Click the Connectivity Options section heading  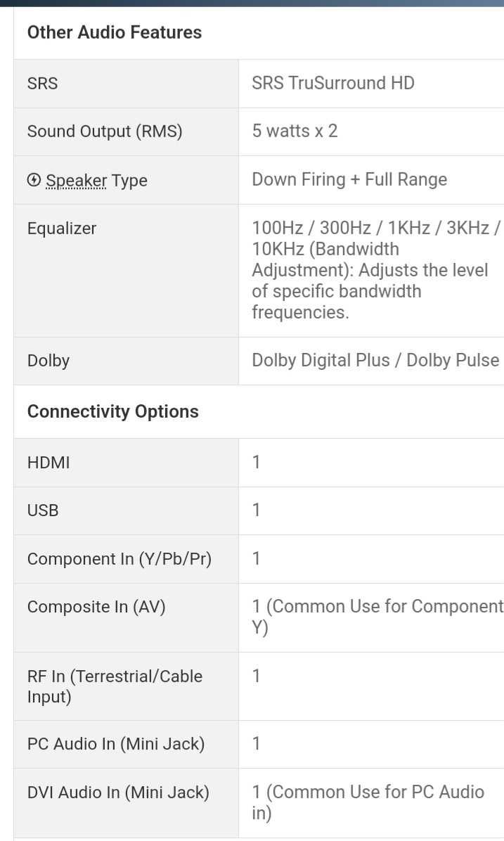(x=112, y=411)
